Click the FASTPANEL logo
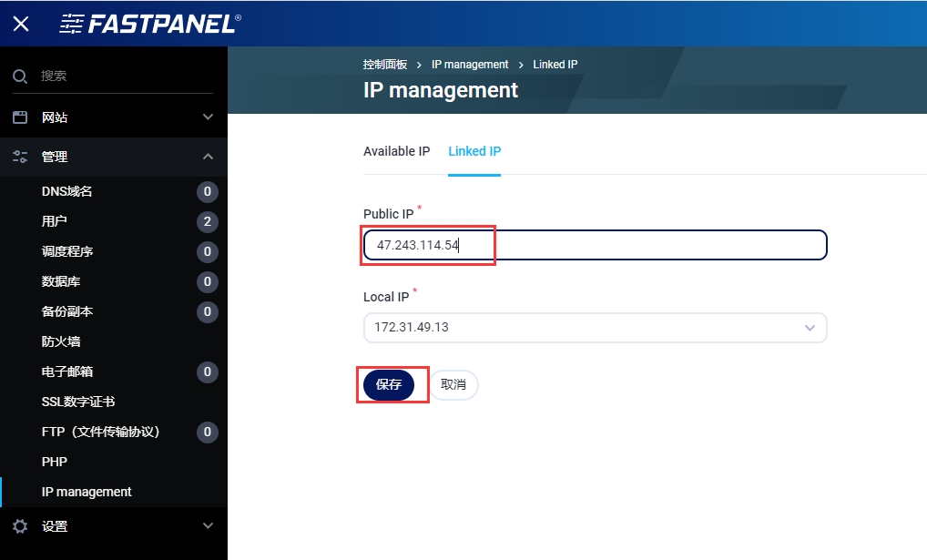This screenshot has height=560, width=927. tap(150, 24)
